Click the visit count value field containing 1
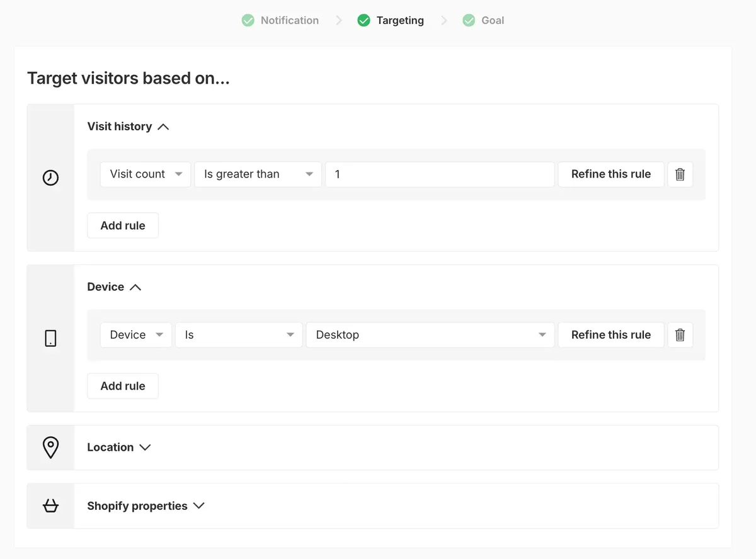This screenshot has height=559, width=756. click(x=440, y=174)
